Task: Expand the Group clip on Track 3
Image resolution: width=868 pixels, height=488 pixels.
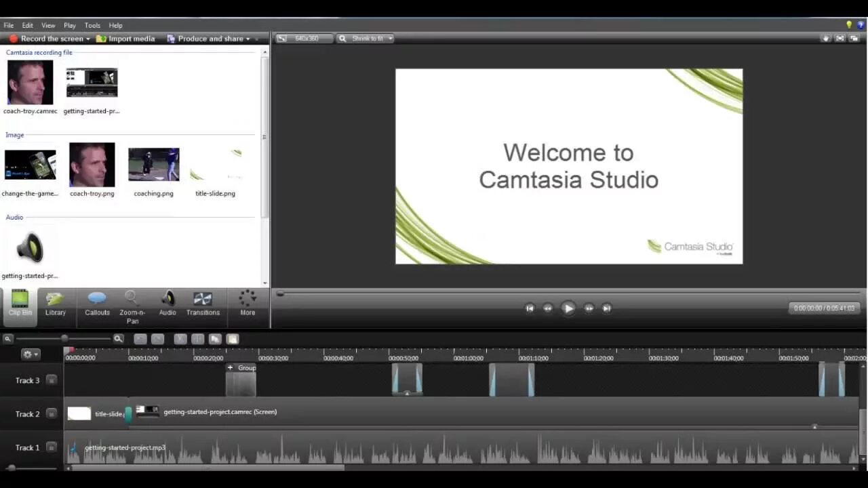Action: tap(231, 368)
